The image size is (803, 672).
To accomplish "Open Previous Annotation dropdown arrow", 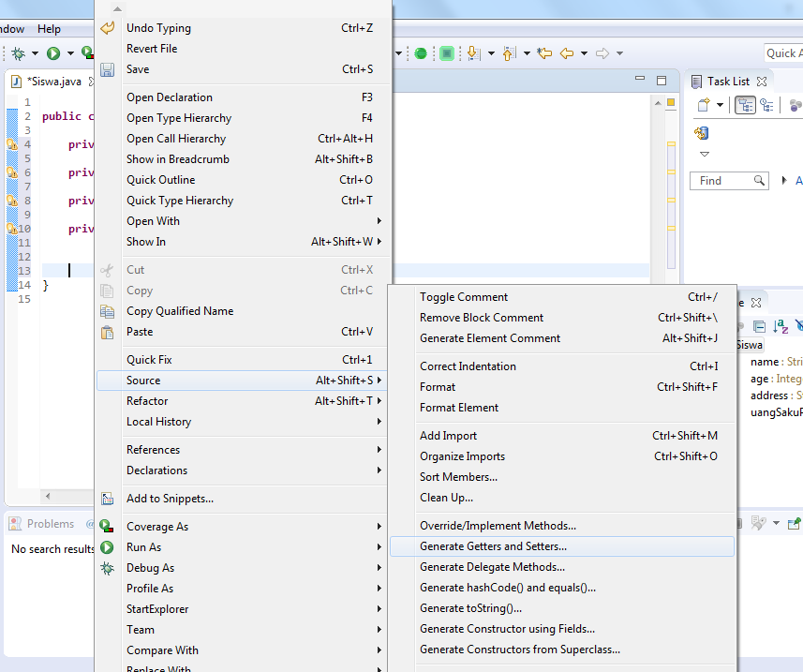I will pos(527,53).
